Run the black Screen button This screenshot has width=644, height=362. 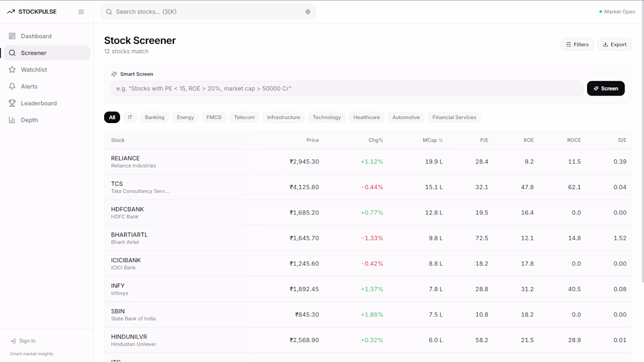(x=606, y=88)
